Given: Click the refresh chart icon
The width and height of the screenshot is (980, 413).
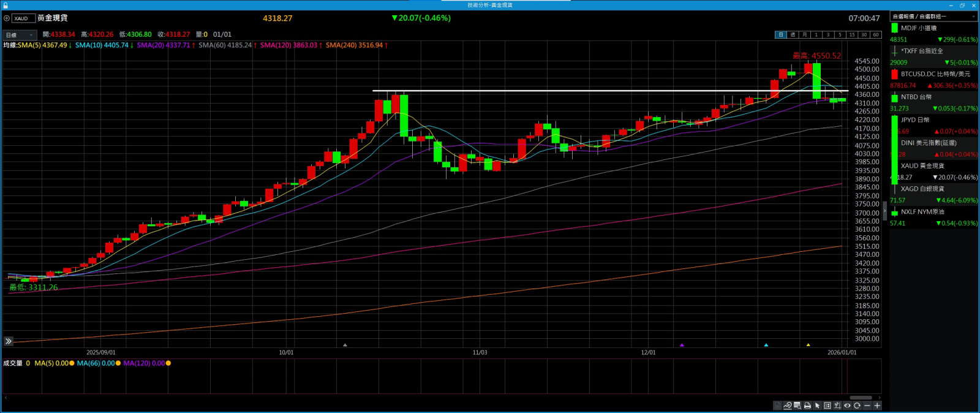Looking at the screenshot, I should point(857,406).
